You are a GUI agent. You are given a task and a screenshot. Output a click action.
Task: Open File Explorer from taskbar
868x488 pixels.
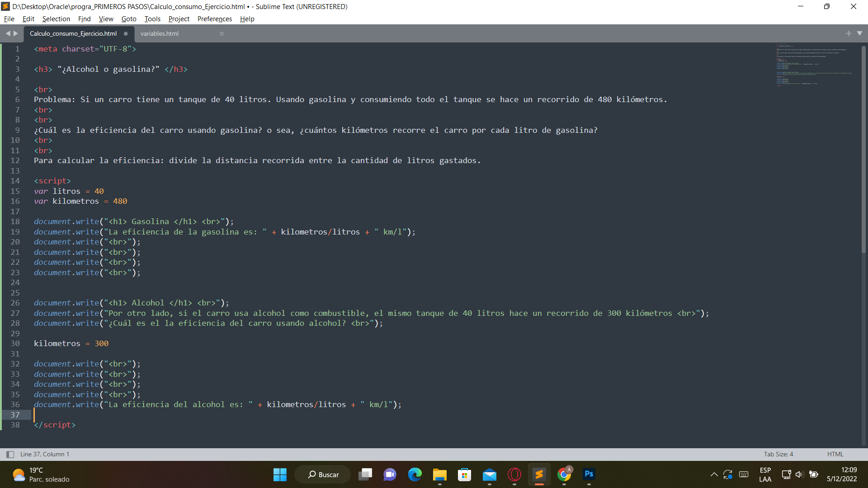pyautogui.click(x=439, y=474)
